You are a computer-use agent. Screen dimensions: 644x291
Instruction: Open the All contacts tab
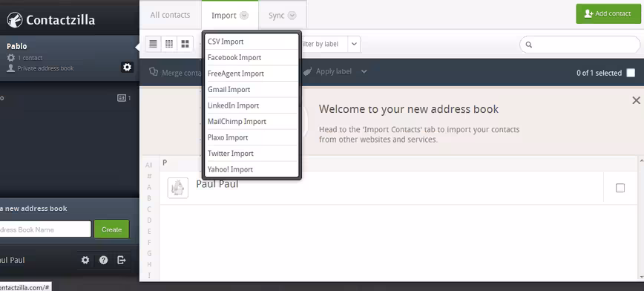(170, 15)
